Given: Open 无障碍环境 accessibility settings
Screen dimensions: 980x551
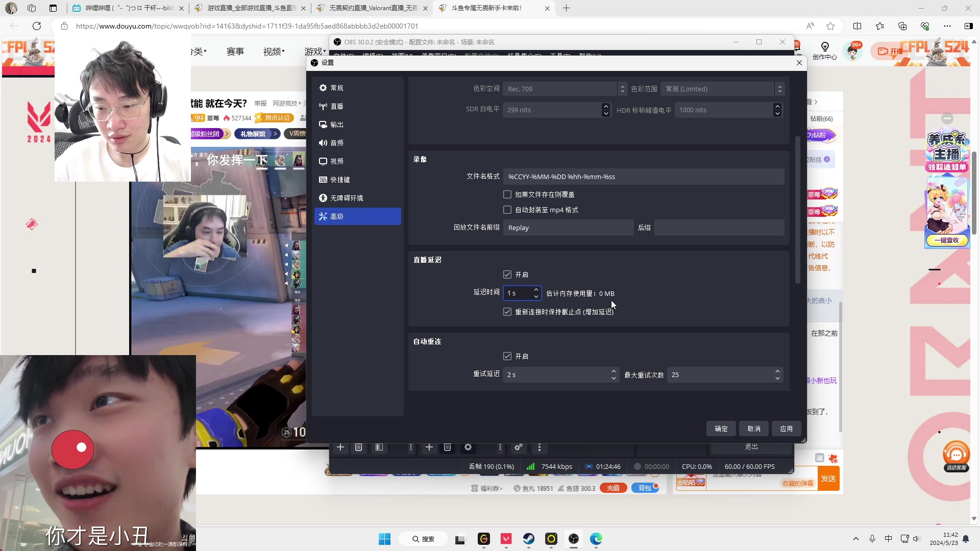Looking at the screenshot, I should pyautogui.click(x=346, y=197).
